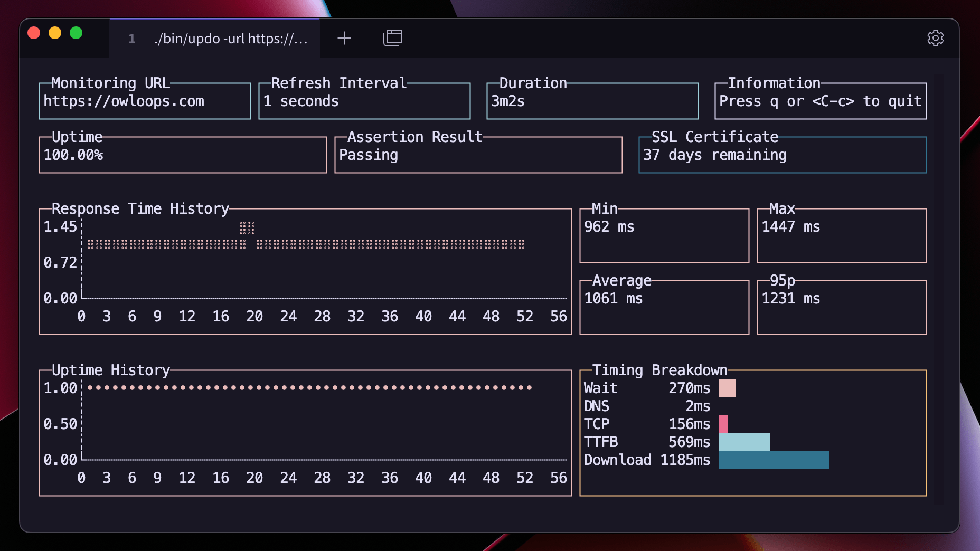This screenshot has width=980, height=551.
Task: Click the https://owloops.com URL text
Action: click(124, 101)
